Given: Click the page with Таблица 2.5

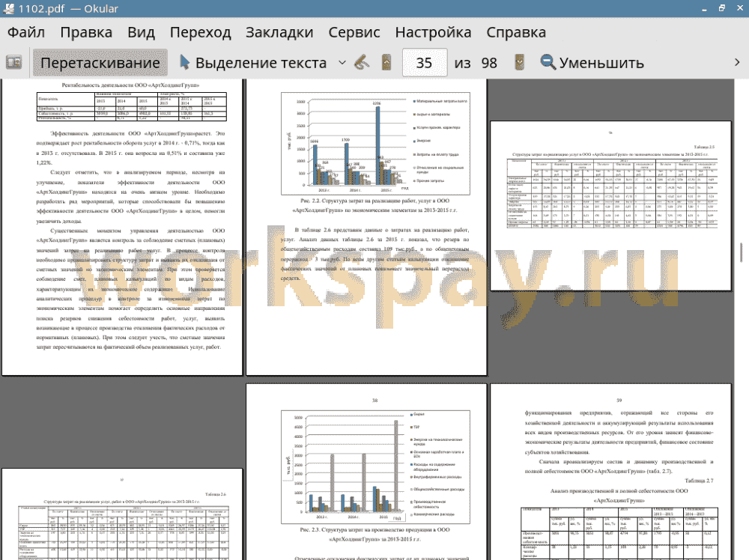Looking at the screenshot, I should pyautogui.click(x=610, y=206).
